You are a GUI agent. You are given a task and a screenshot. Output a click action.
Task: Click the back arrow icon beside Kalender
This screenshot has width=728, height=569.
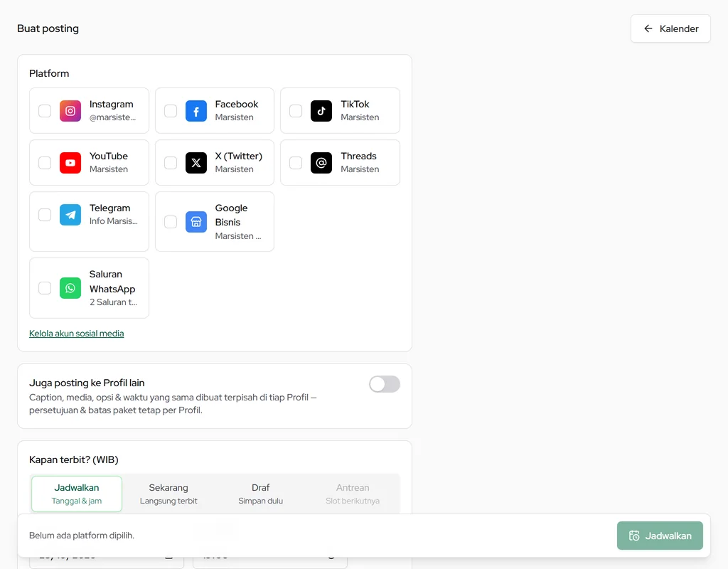tap(648, 28)
